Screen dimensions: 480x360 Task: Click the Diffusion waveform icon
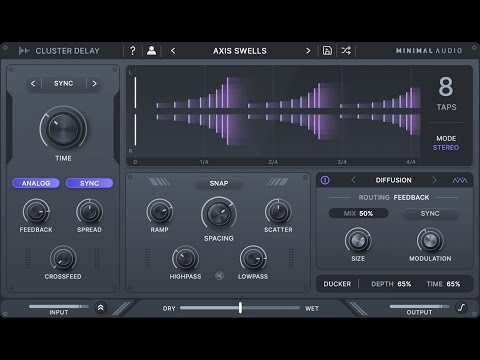click(x=460, y=180)
